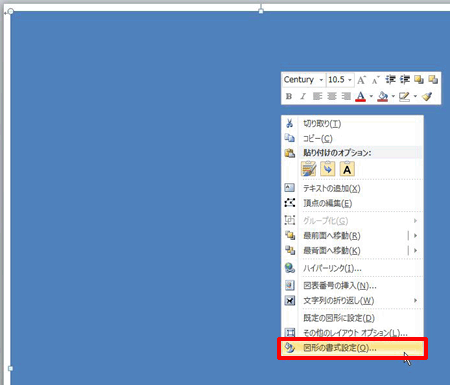
Task: Click the top middle shape resize handle
Action: [261, 11]
